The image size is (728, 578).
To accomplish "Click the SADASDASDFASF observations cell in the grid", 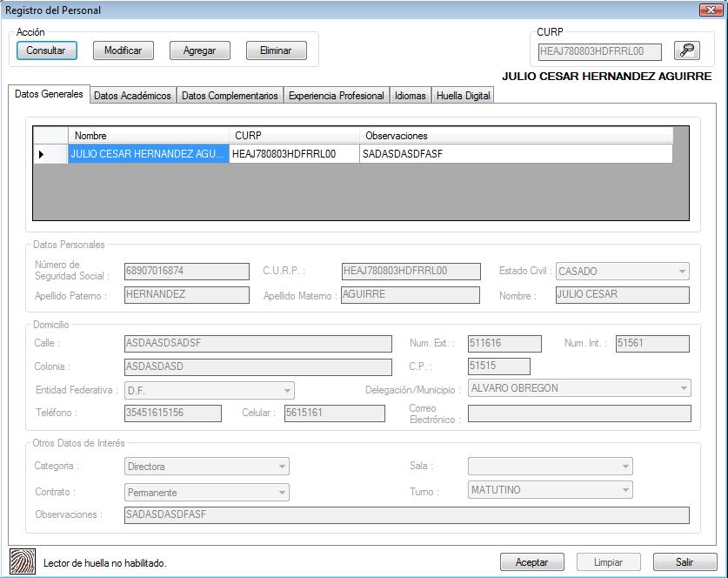I will tap(516, 154).
